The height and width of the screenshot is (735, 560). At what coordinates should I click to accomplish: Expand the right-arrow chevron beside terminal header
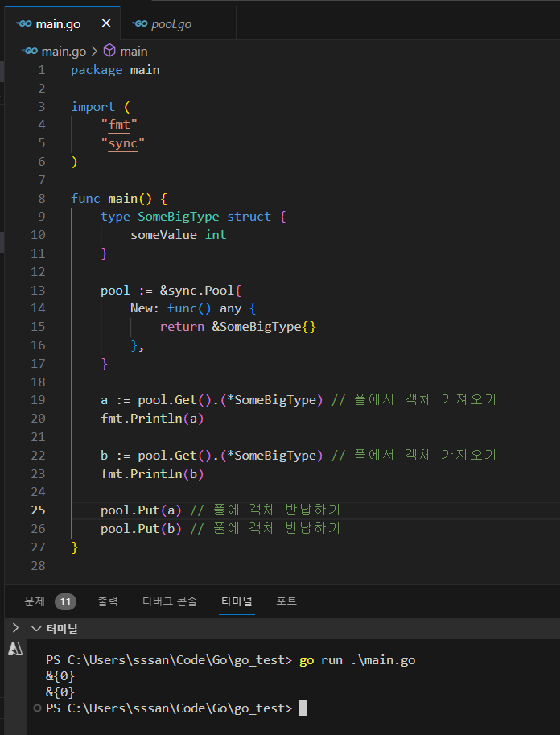(x=14, y=628)
